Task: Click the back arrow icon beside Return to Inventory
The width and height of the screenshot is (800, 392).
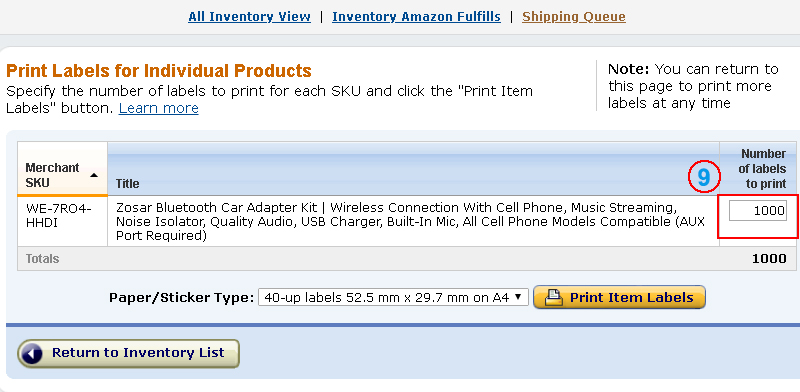Action: 32,354
